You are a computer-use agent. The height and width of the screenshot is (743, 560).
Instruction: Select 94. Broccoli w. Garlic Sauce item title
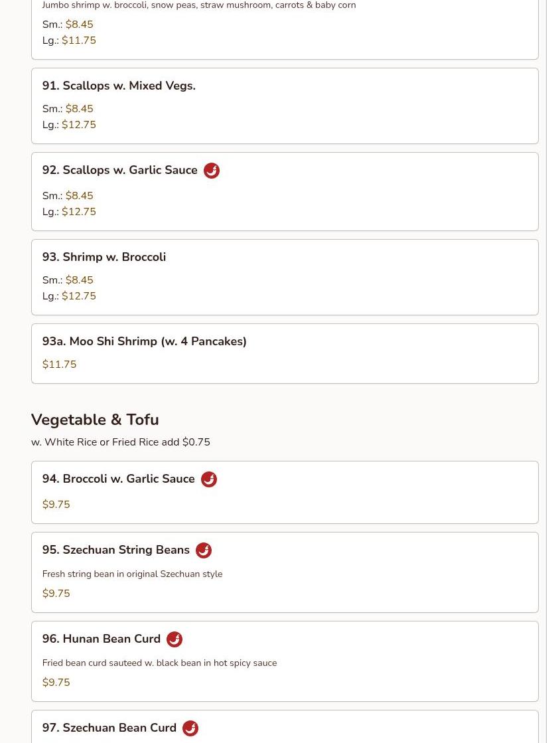coord(118,479)
